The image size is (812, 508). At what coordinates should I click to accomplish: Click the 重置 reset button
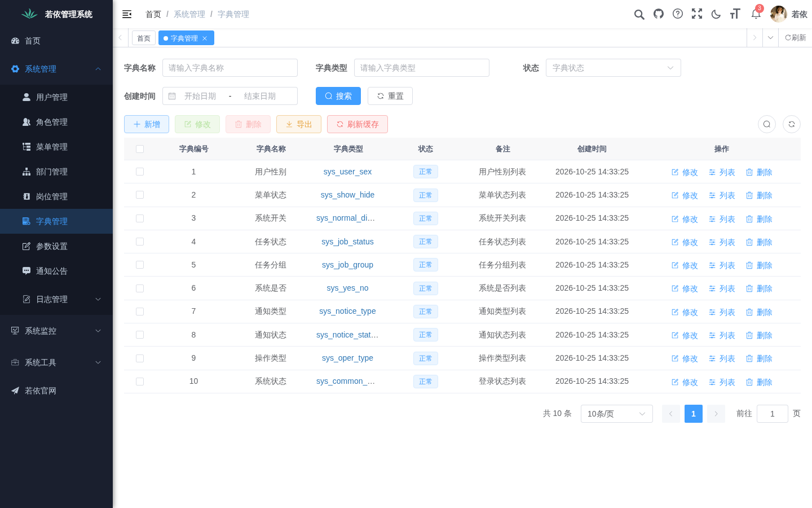click(x=390, y=96)
